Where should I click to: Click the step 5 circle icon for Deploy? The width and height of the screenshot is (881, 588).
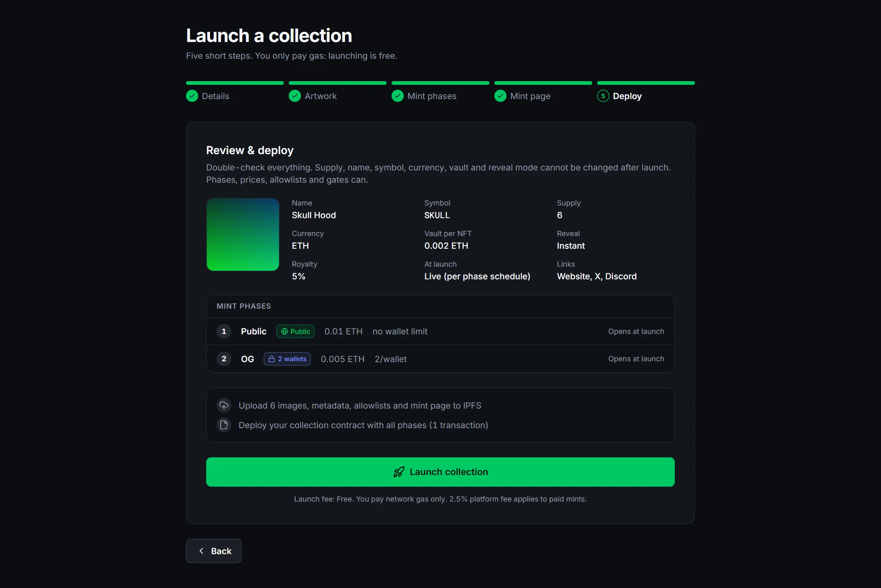[603, 96]
